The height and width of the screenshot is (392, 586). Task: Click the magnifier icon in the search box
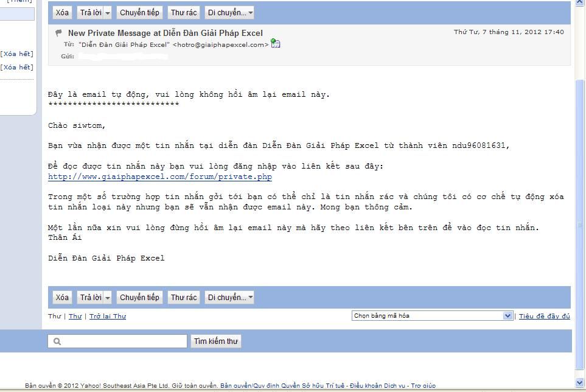pos(57,341)
